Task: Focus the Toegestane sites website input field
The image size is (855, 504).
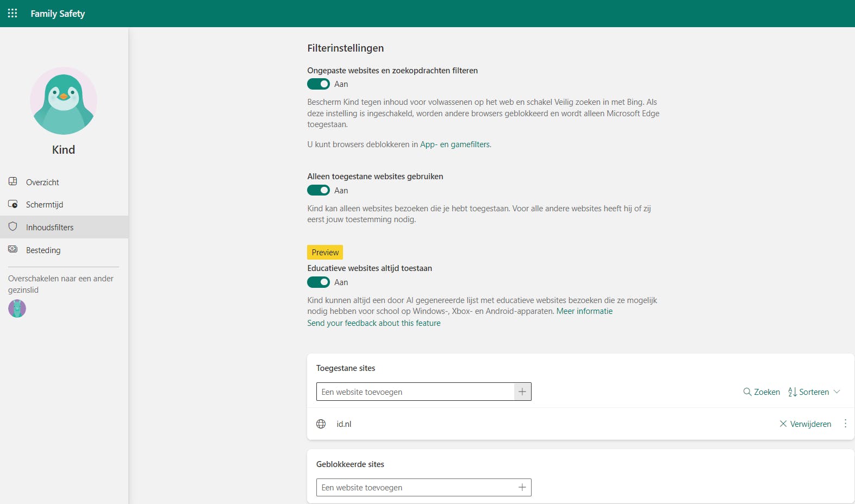Action: [416, 392]
